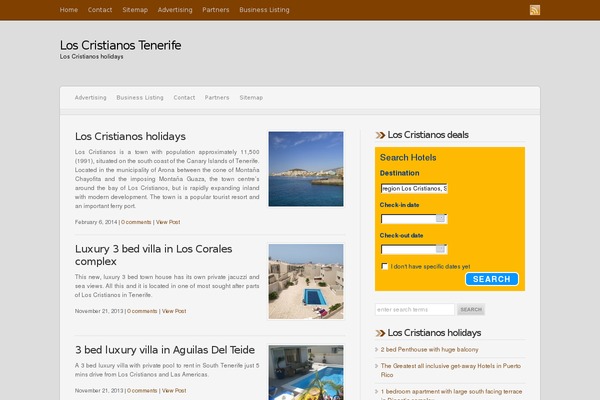Select Business Listing in the grey sub-navigation
This screenshot has width=600, height=400.
click(x=140, y=98)
